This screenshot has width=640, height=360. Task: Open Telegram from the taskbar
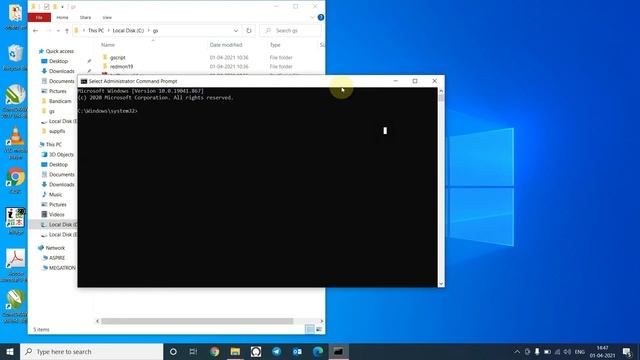(277, 352)
